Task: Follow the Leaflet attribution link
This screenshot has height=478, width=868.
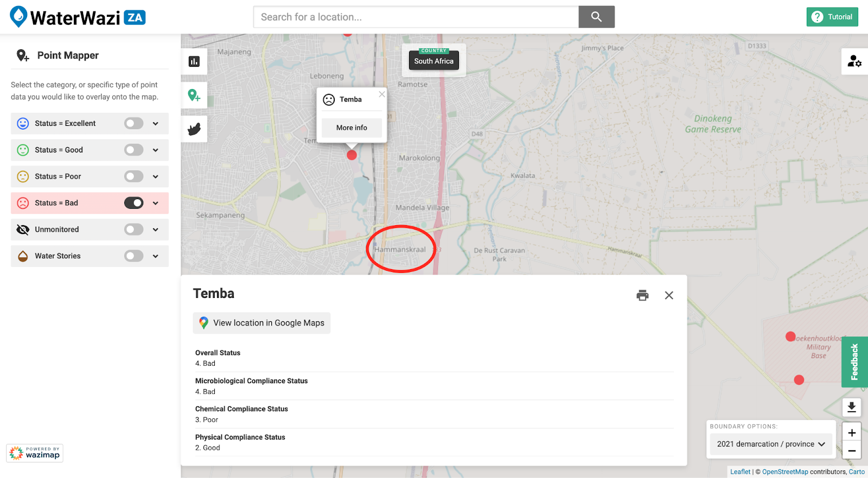Action: 740,472
